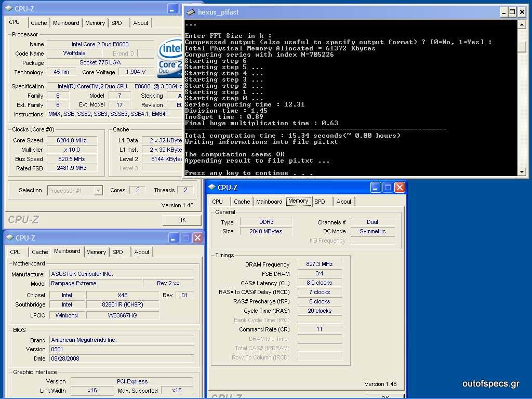The height and width of the screenshot is (399, 532).
Task: Select the active Mainboard tab in the mainboard window
Action: tap(67, 251)
